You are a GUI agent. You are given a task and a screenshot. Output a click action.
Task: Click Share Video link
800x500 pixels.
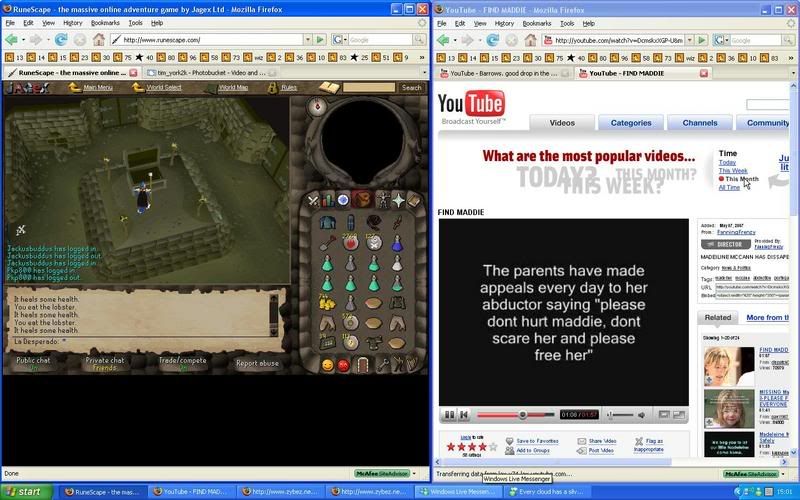click(602, 441)
